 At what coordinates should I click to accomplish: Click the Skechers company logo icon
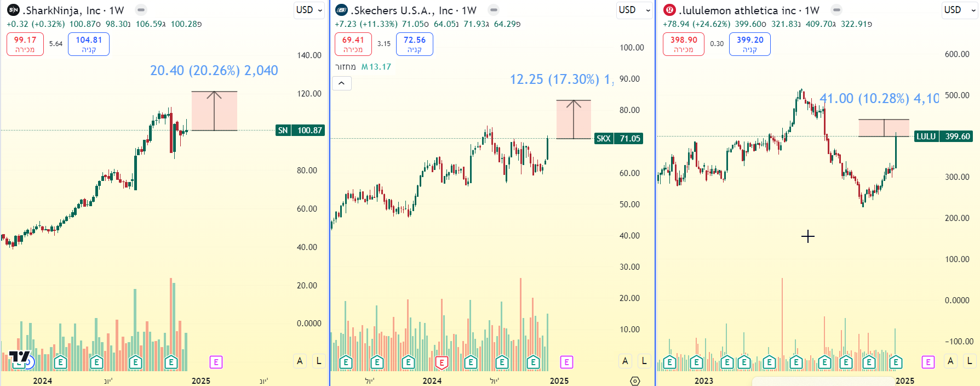(x=341, y=9)
